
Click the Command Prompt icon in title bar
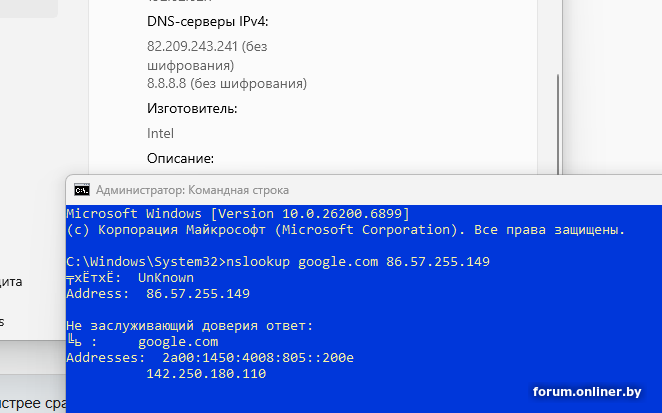(x=82, y=189)
